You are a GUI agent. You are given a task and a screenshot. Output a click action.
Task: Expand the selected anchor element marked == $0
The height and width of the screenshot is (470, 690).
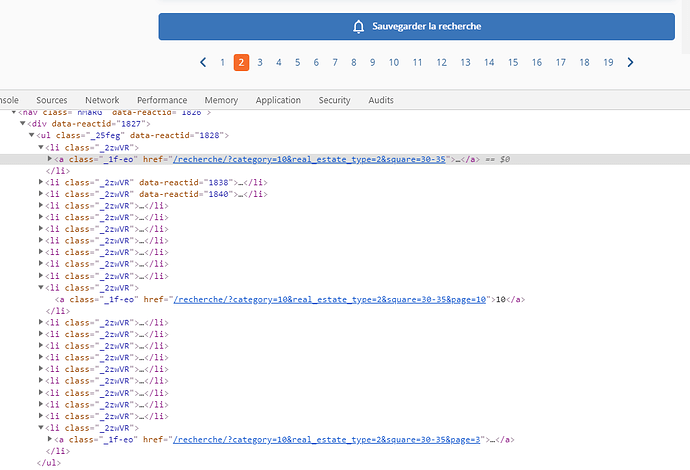(x=50, y=159)
